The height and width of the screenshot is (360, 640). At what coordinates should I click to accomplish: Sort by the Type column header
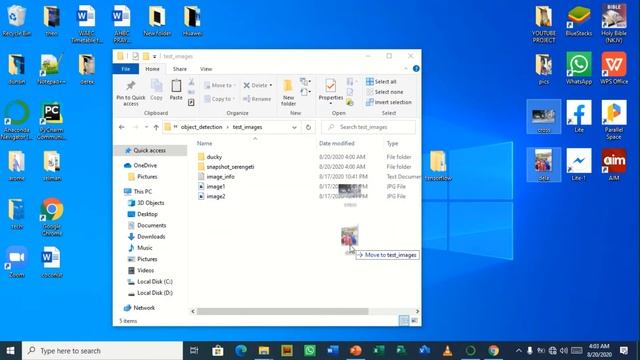[x=392, y=143]
